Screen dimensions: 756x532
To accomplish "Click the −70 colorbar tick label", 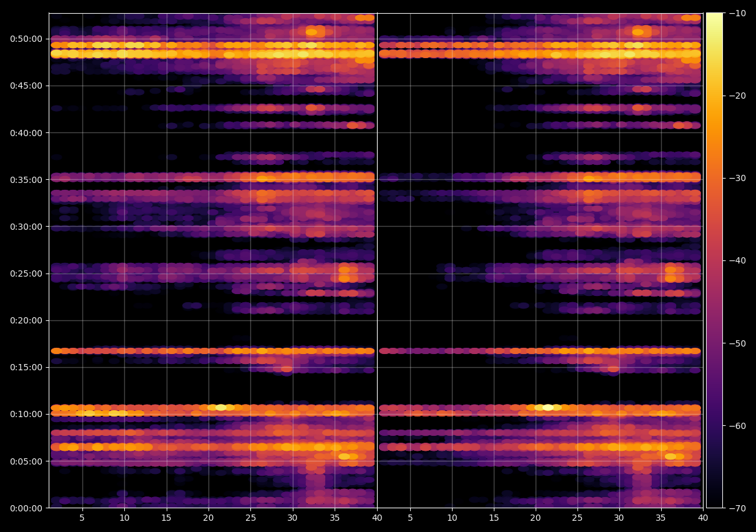I will click(x=737, y=508).
